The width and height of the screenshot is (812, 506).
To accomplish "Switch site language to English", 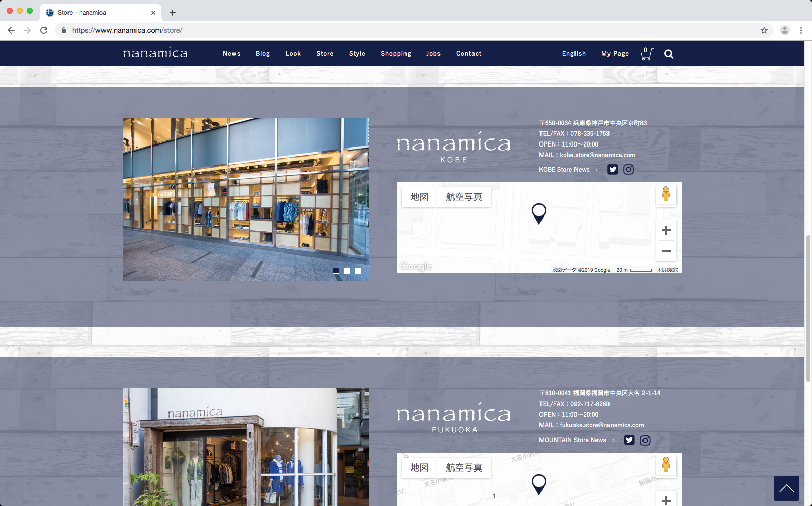I will [574, 54].
